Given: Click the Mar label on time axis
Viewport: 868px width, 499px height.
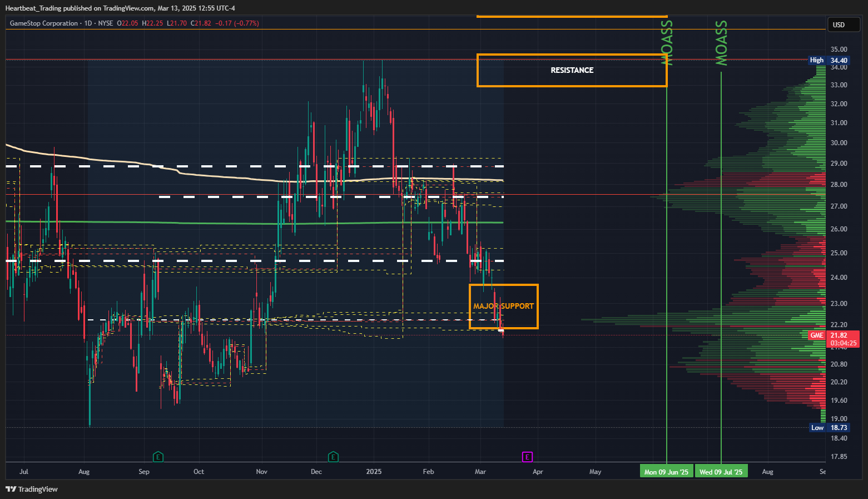Looking at the screenshot, I should (x=480, y=472).
